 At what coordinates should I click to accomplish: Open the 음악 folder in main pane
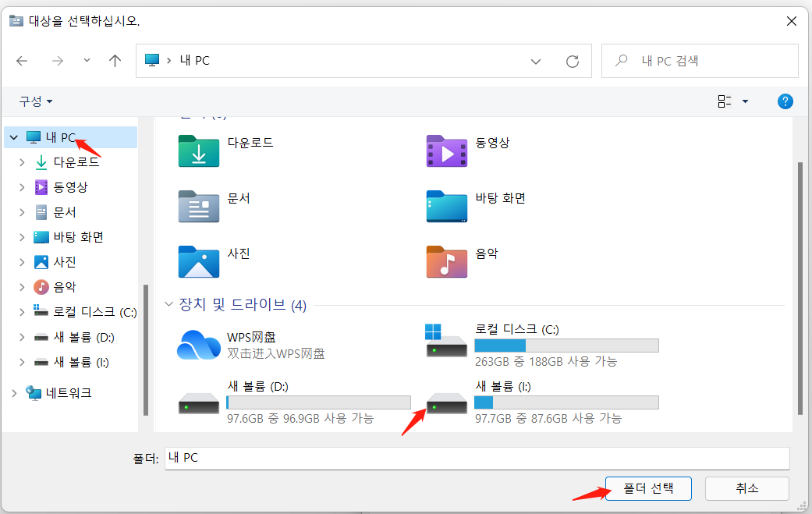tap(446, 261)
